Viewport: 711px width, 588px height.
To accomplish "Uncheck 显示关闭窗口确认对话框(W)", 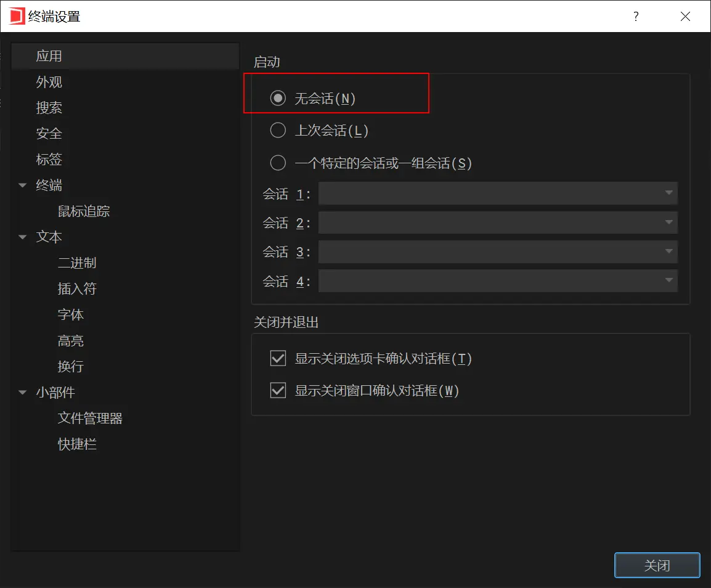I will pyautogui.click(x=278, y=390).
